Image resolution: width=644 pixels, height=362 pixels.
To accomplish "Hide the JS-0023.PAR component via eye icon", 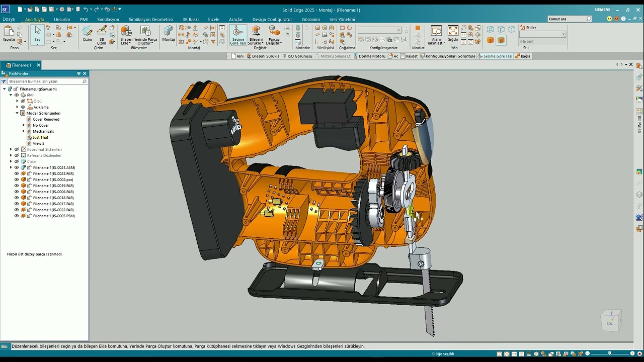I will 17,173.
